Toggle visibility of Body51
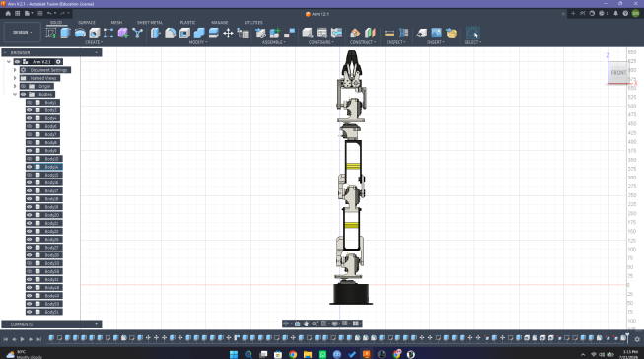This screenshot has height=359, width=644. pos(30,312)
